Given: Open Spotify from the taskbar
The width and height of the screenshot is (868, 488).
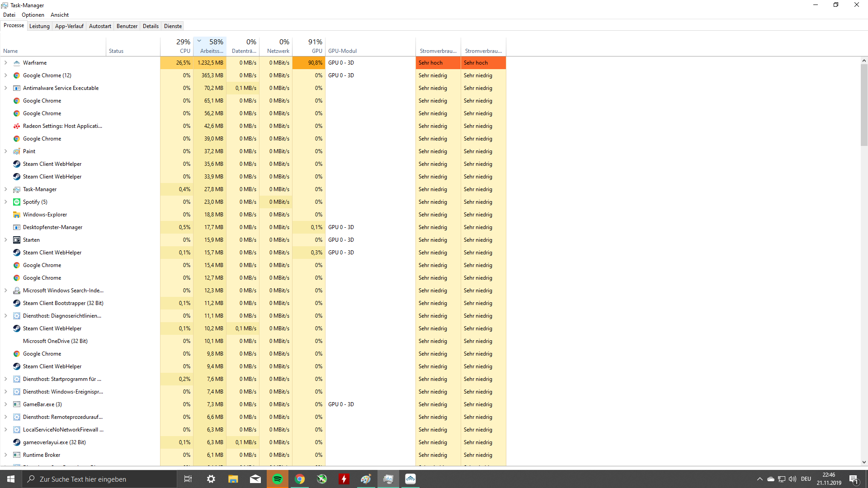Looking at the screenshot, I should click(278, 479).
